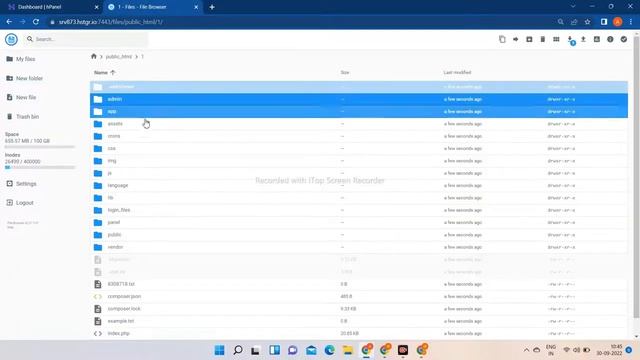Switch view with the grid icon
Image resolution: width=640 pixels, height=360 pixels.
[556, 39]
